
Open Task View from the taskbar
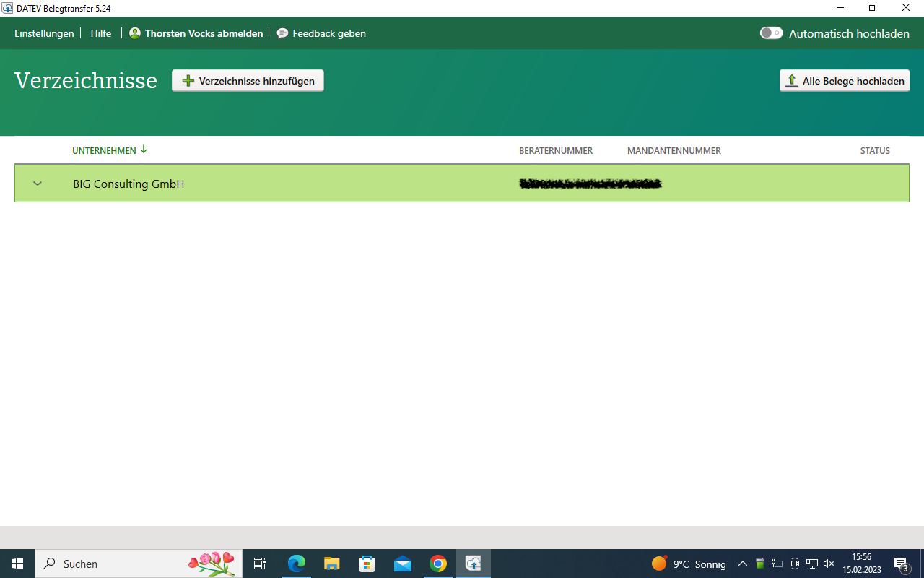coord(260,564)
